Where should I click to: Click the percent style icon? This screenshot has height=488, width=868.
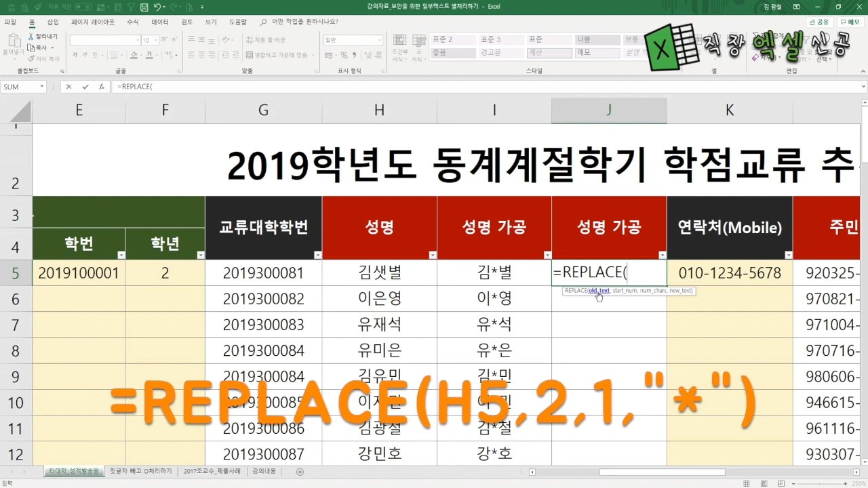[x=344, y=55]
